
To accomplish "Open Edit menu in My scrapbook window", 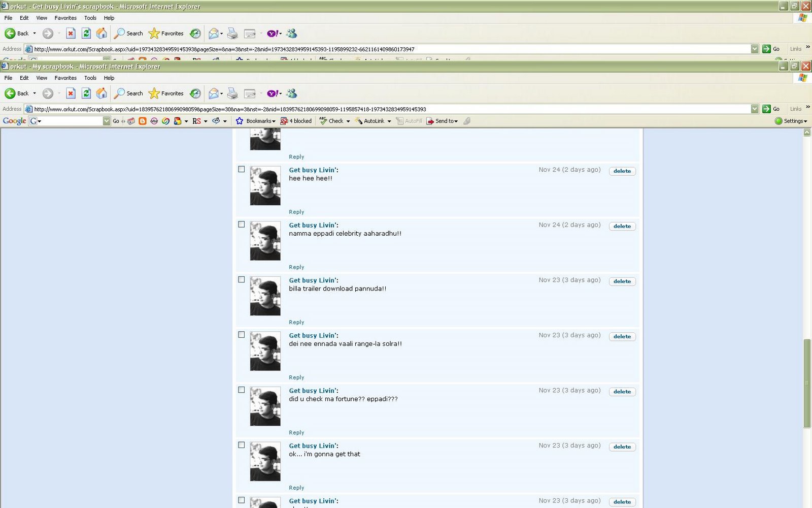I will click(x=24, y=78).
